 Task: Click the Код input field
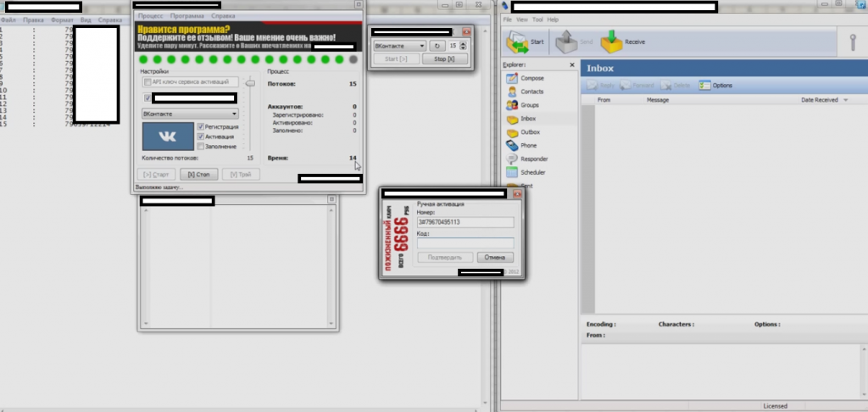point(465,243)
